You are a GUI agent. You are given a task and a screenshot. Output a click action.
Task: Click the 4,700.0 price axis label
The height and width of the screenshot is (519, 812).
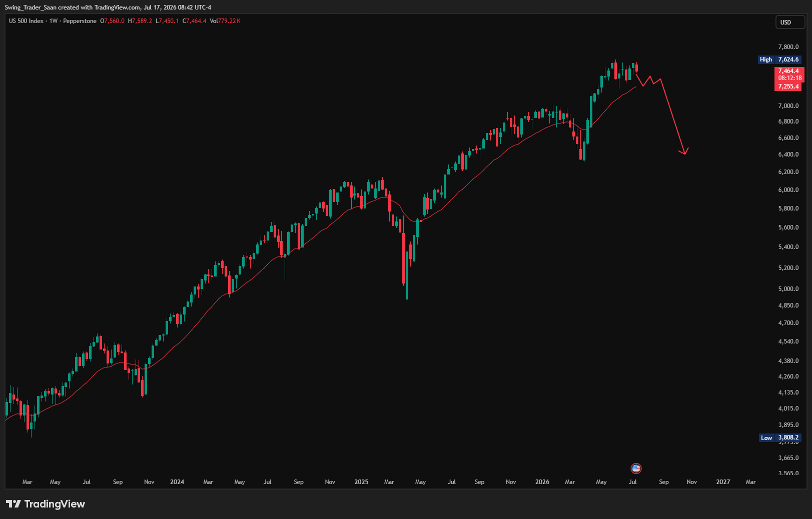click(x=788, y=323)
